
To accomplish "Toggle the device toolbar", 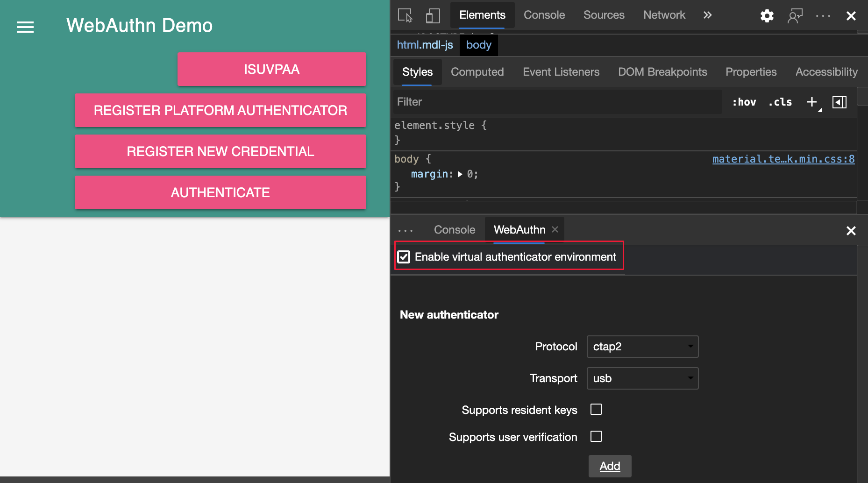I will (433, 15).
